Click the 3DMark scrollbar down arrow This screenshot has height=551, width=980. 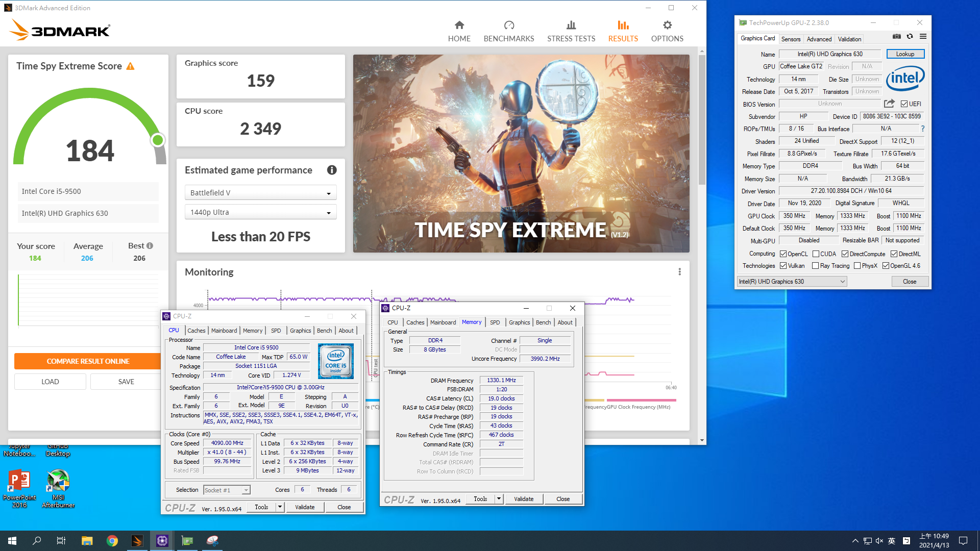tap(702, 440)
